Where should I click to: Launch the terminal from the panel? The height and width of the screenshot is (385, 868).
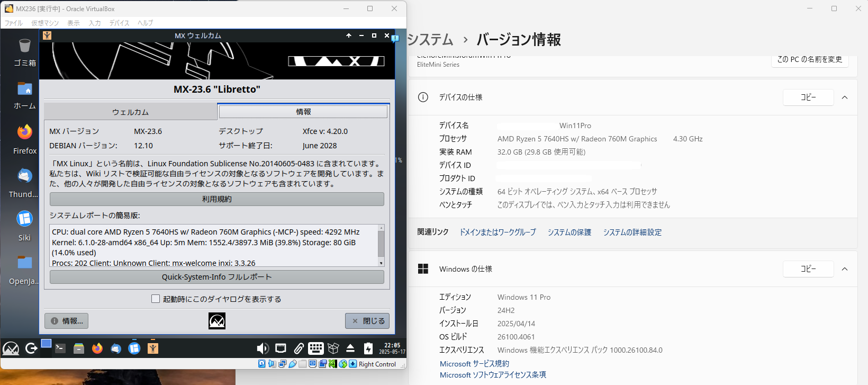pos(60,348)
